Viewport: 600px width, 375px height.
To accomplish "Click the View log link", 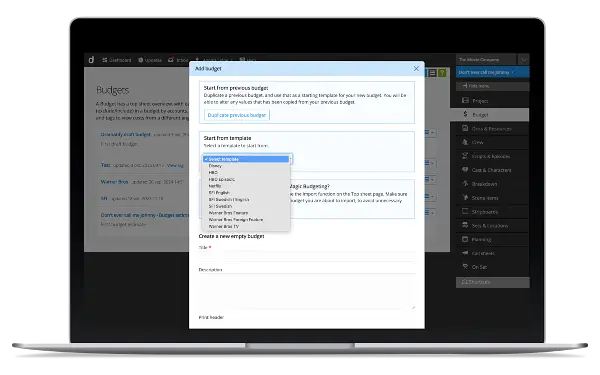I will (175, 166).
